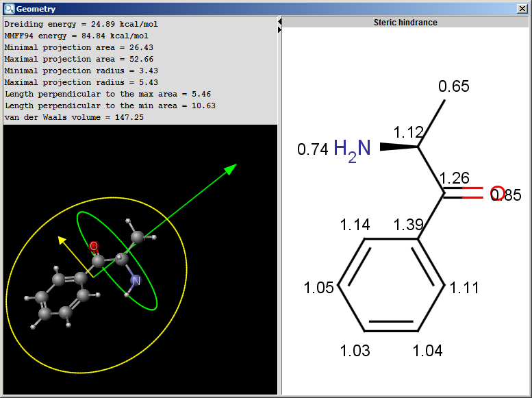Click the steric hindrance value 0.65
Image resolution: width=532 pixels, height=398 pixels.
[453, 86]
